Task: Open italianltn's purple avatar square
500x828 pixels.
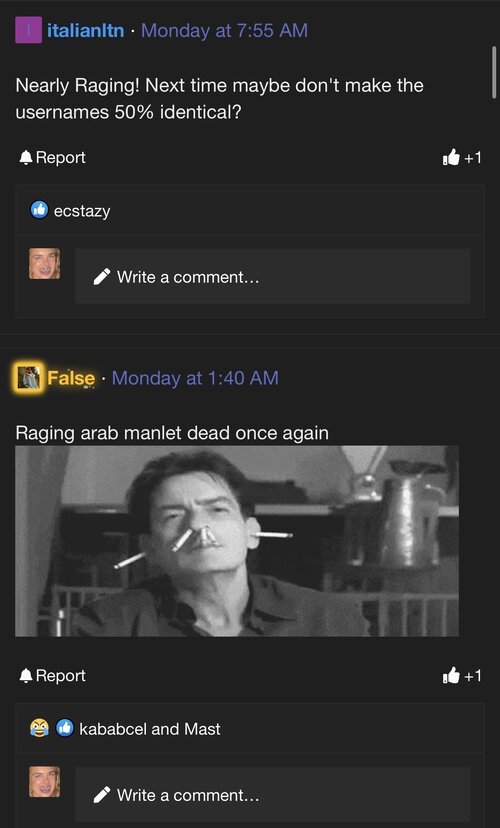Action: [29, 30]
